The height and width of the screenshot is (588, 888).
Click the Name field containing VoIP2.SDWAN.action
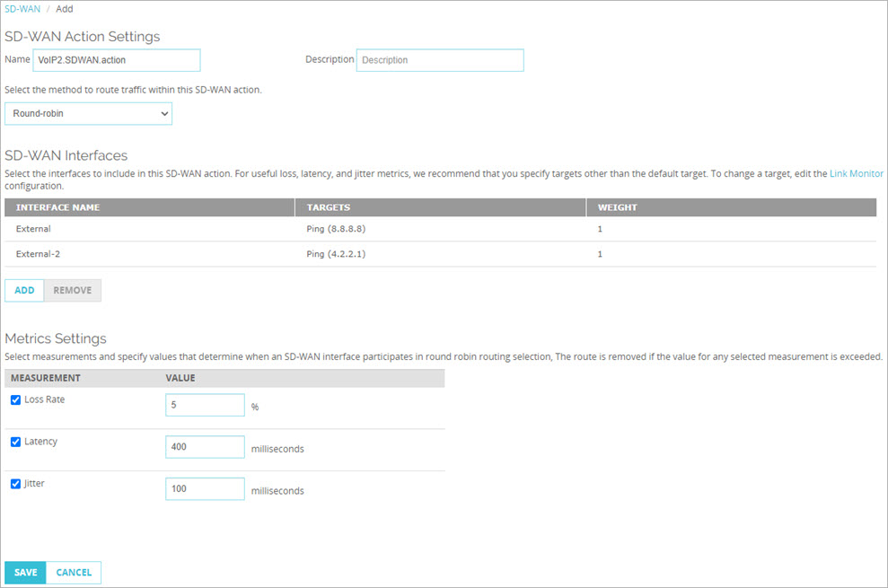(x=117, y=60)
